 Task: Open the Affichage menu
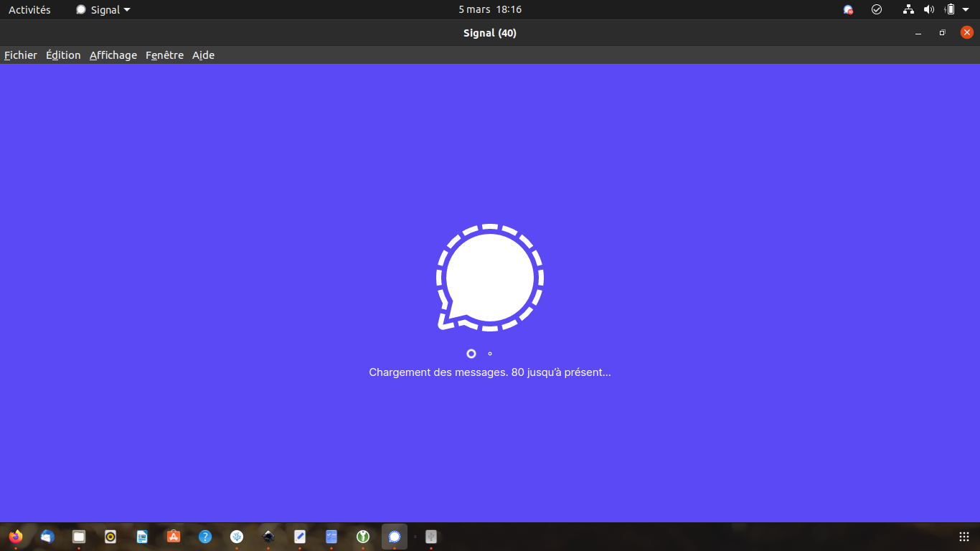click(x=113, y=55)
